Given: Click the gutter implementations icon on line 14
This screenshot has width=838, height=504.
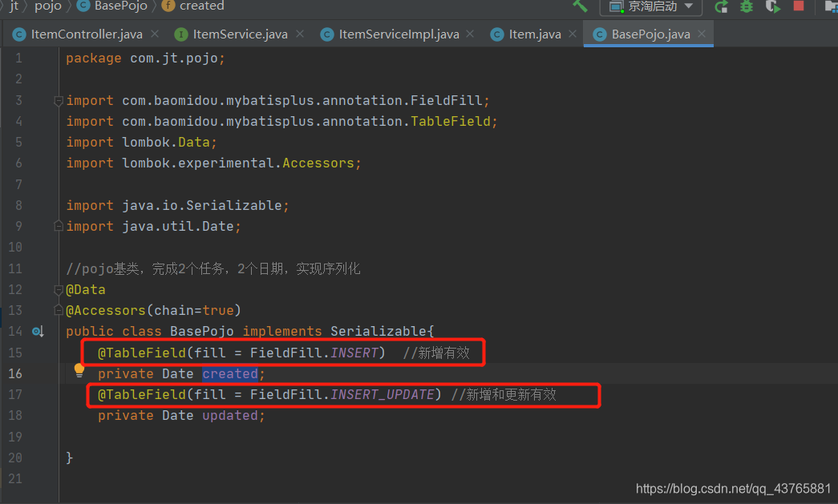Looking at the screenshot, I should point(38,332).
